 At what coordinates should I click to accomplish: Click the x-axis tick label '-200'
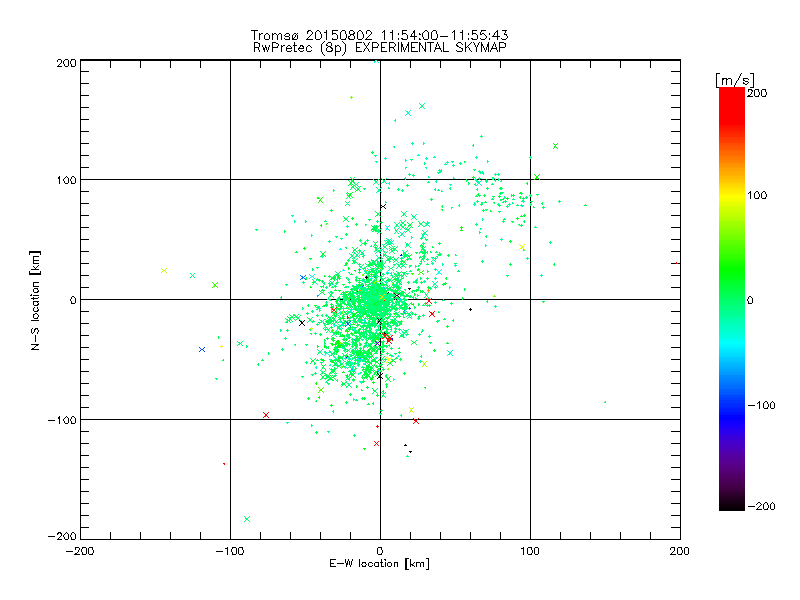[80, 551]
